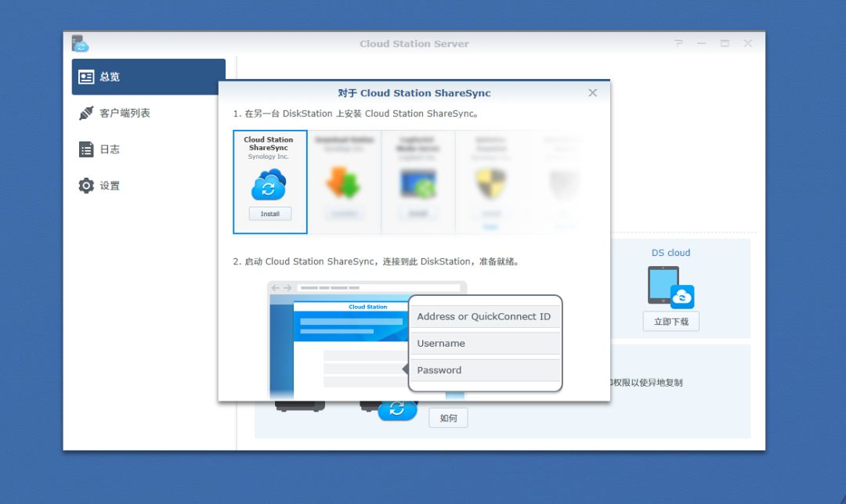The width and height of the screenshot is (846, 504).
Task: Click the blurred Download Station arrow icon
Action: coord(343,182)
